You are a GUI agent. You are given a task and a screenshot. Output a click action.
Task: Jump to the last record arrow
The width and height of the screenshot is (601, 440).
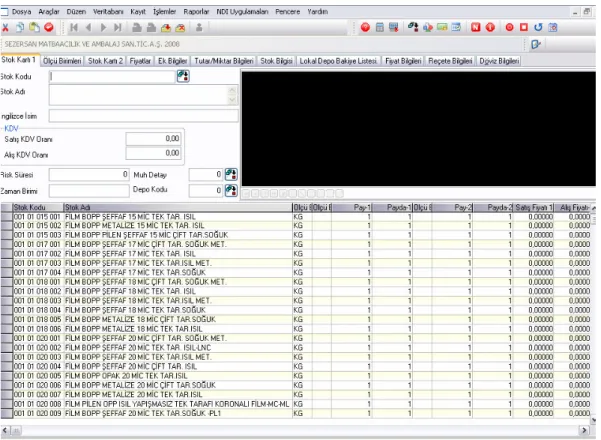118,28
